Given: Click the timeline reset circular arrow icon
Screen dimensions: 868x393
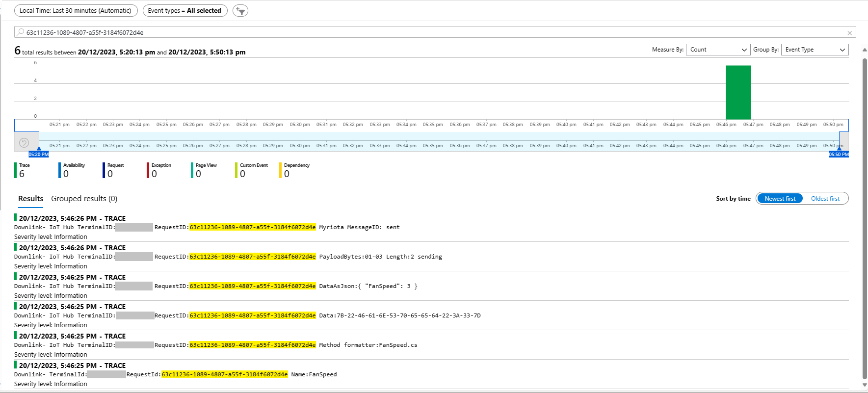Looking at the screenshot, I should [24, 143].
